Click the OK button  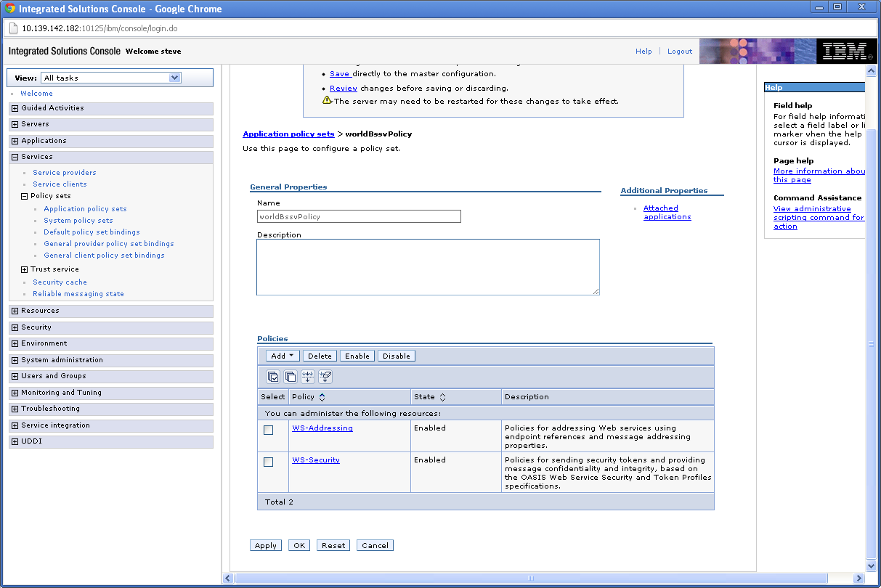tap(299, 545)
